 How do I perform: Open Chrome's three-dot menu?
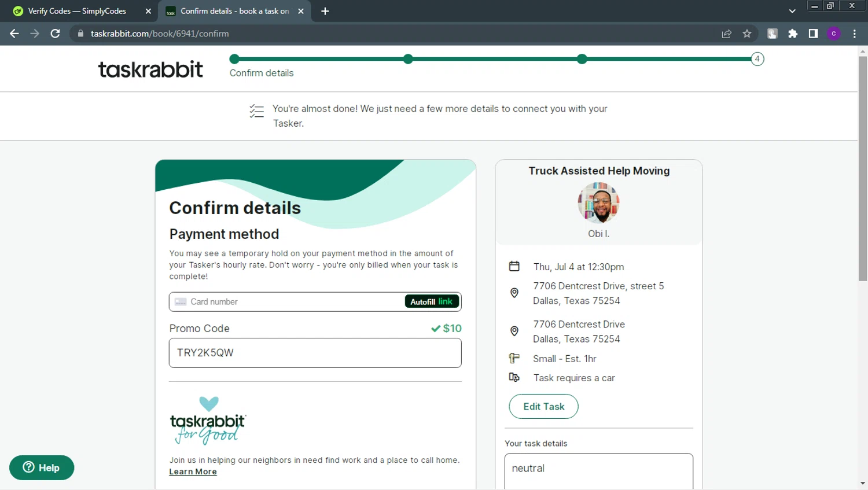[x=855, y=34]
